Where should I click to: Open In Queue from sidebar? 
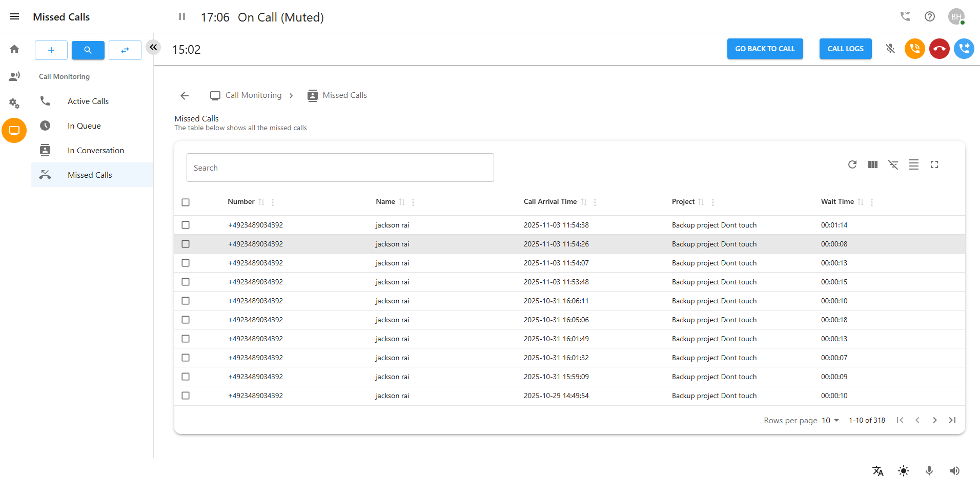pyautogui.click(x=84, y=126)
